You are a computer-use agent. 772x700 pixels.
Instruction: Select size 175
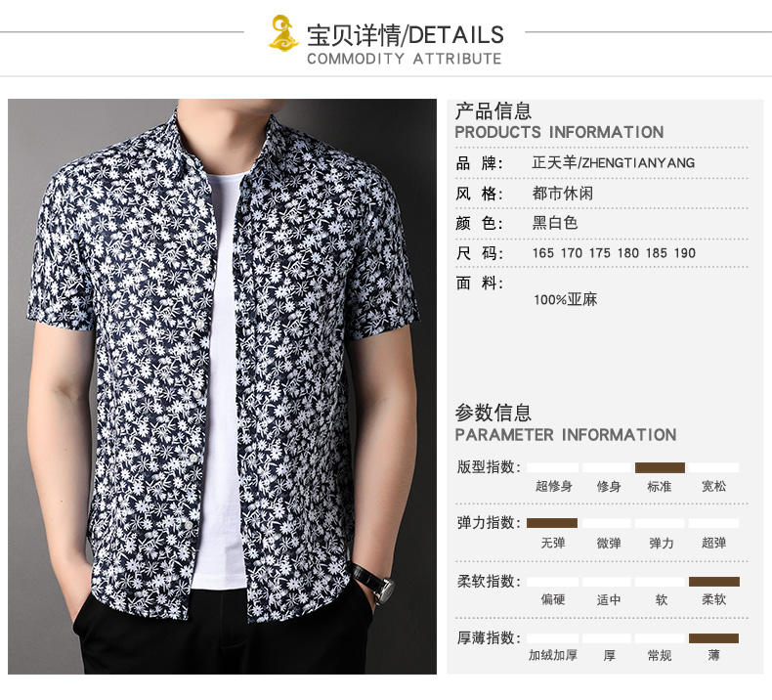pyautogui.click(x=600, y=253)
